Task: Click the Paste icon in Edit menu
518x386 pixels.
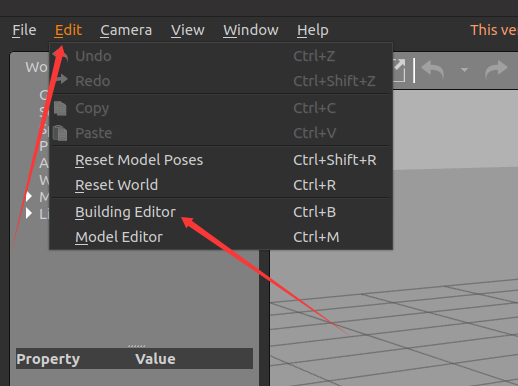Action: (x=60, y=133)
